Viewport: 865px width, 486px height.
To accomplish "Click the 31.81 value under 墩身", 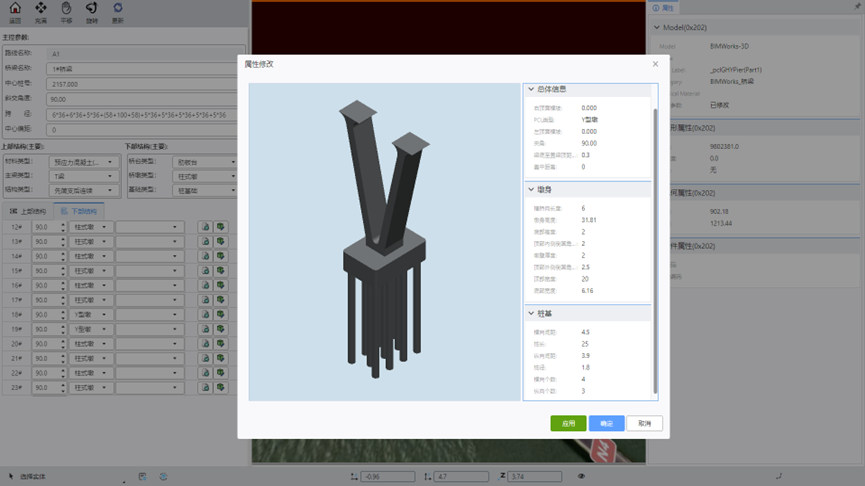I will click(589, 220).
